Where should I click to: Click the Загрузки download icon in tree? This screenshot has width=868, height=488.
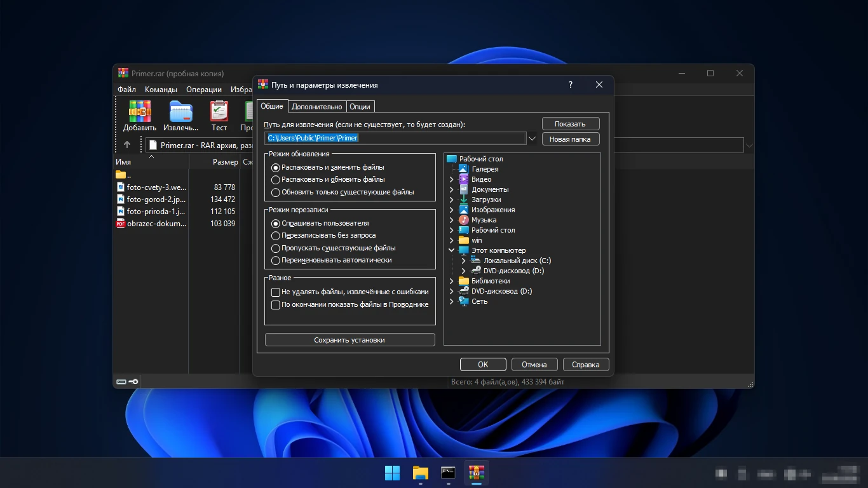click(463, 200)
